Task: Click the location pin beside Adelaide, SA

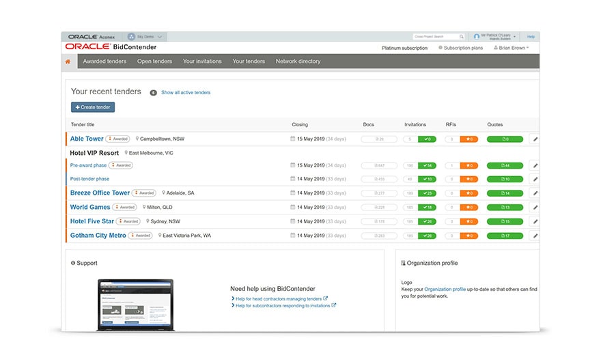Action: [x=164, y=193]
